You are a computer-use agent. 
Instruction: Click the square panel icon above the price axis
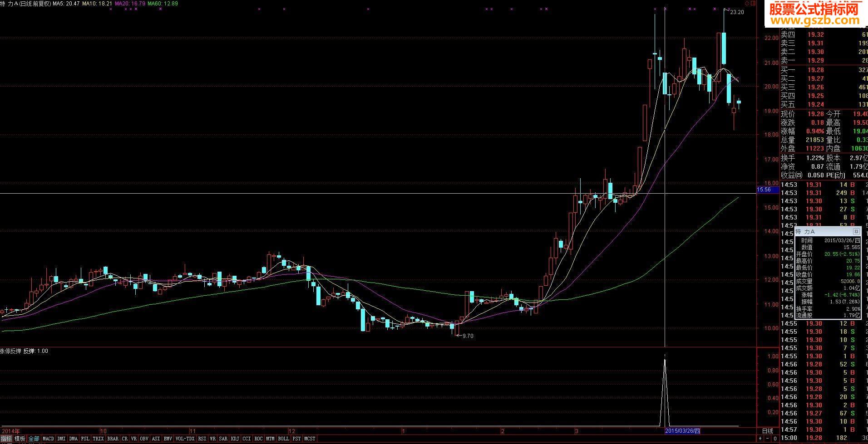[x=753, y=3]
